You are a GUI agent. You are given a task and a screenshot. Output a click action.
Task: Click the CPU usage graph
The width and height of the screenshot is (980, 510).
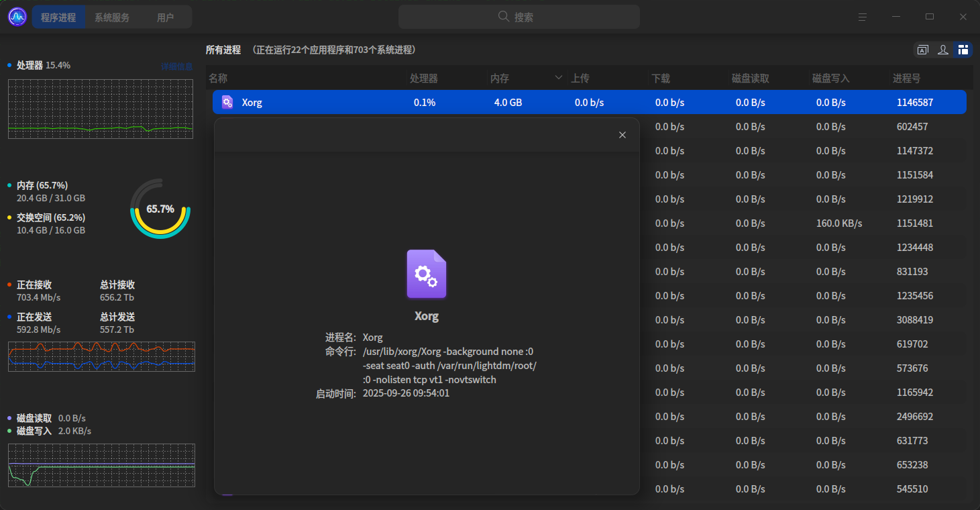101,109
